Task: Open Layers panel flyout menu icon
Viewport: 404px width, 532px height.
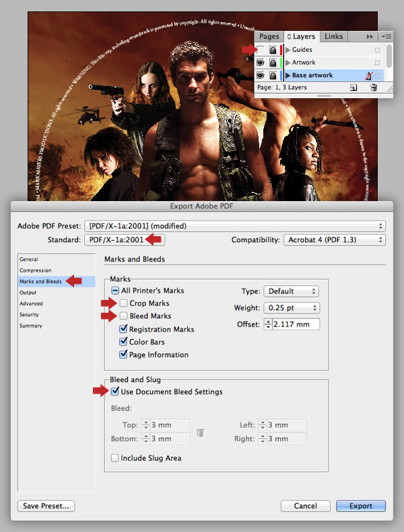Action: coord(386,36)
